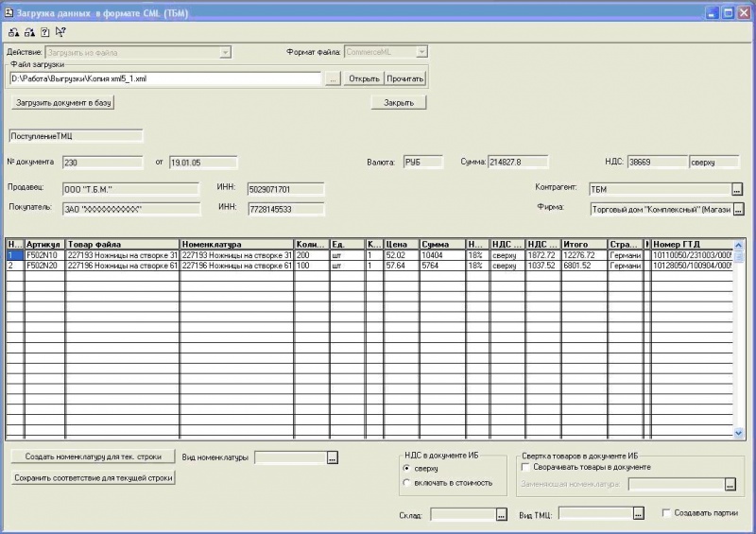This screenshot has height=534, width=756.
Task: Click the 'Номенклатура' column header
Action: tap(236, 244)
